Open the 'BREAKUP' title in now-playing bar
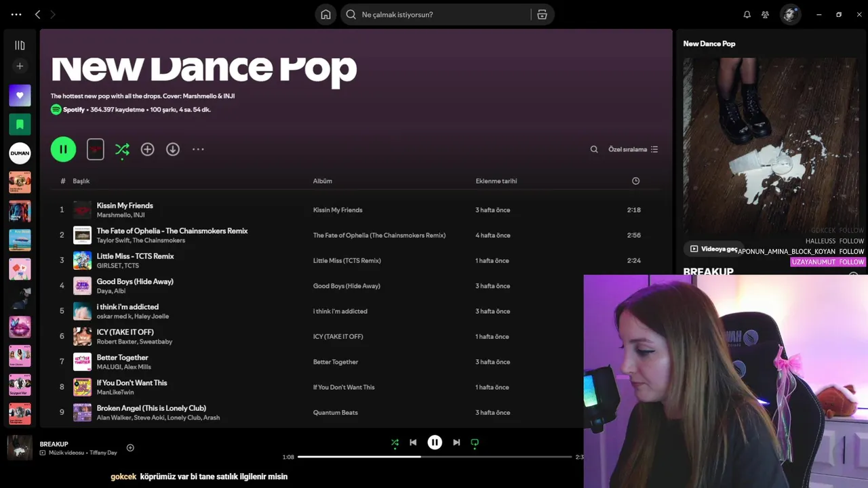Image resolution: width=868 pixels, height=488 pixels. tap(54, 444)
